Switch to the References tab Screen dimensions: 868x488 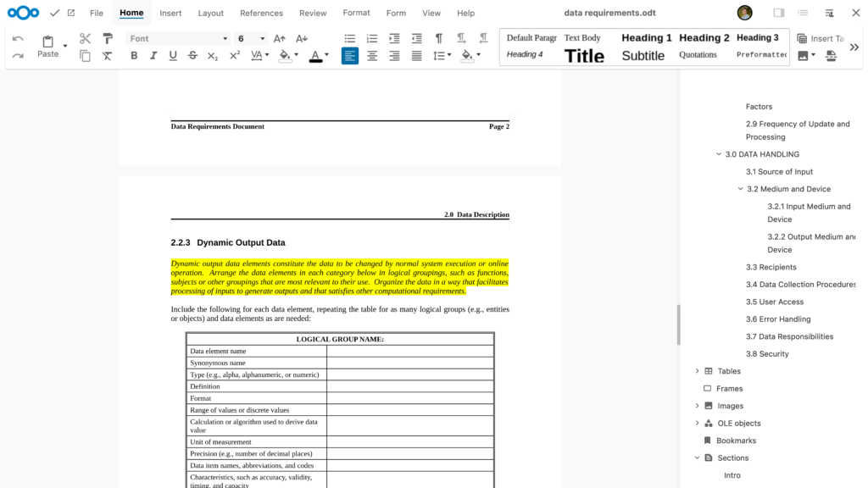(x=261, y=13)
